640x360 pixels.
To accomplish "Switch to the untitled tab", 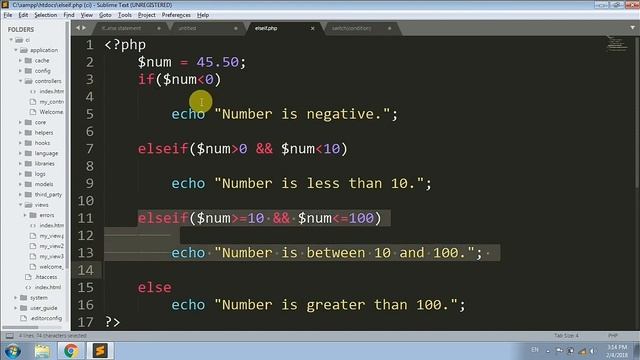I will point(206,28).
